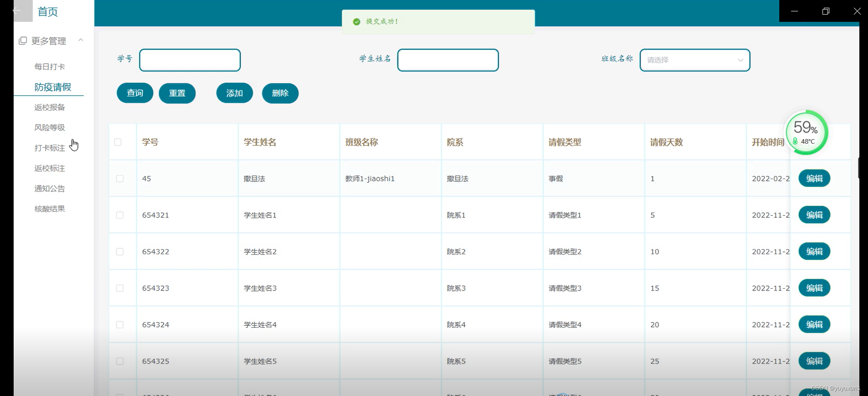Toggle the select-all header checkbox
The height and width of the screenshot is (396, 868).
click(x=118, y=142)
